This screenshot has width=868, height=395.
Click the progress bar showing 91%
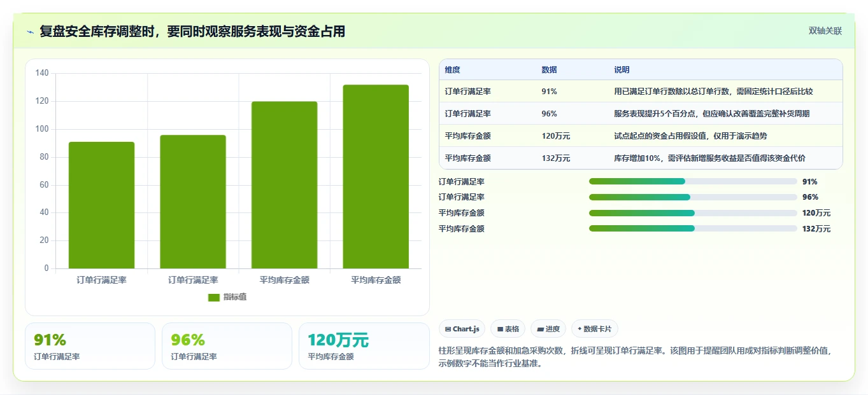693,181
